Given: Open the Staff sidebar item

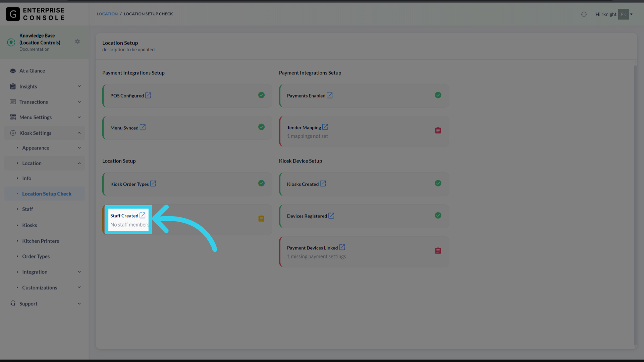Looking at the screenshot, I should 28,209.
